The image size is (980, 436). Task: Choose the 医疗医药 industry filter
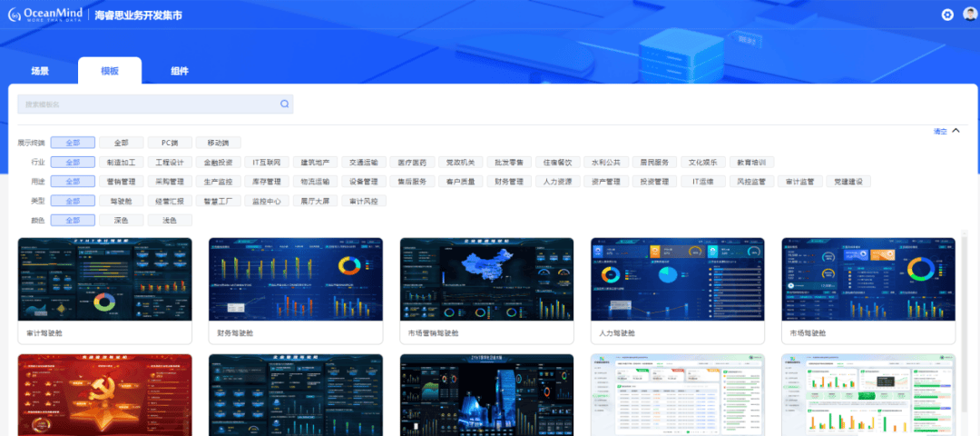coord(413,162)
